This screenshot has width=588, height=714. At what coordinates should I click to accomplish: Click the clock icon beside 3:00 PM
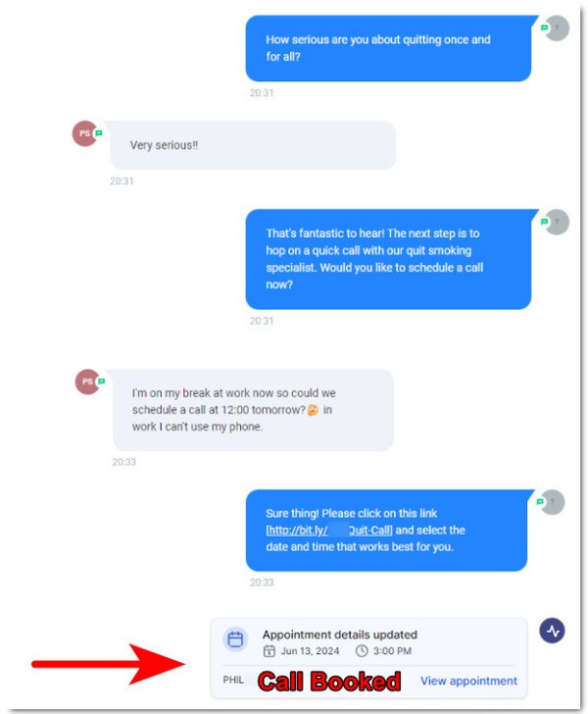pos(362,651)
